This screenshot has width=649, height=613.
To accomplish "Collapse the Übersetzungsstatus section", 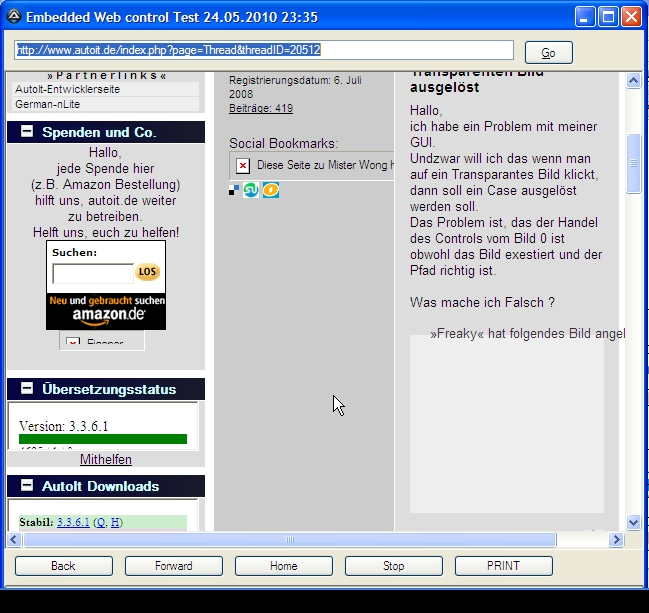I will (x=26, y=389).
